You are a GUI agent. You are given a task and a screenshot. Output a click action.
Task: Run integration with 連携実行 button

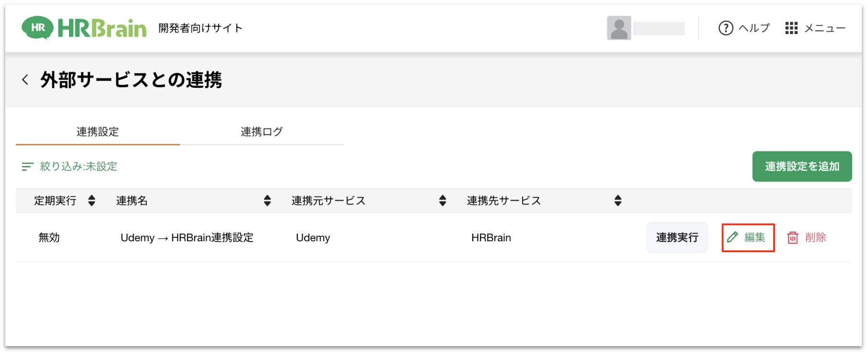[x=677, y=237]
